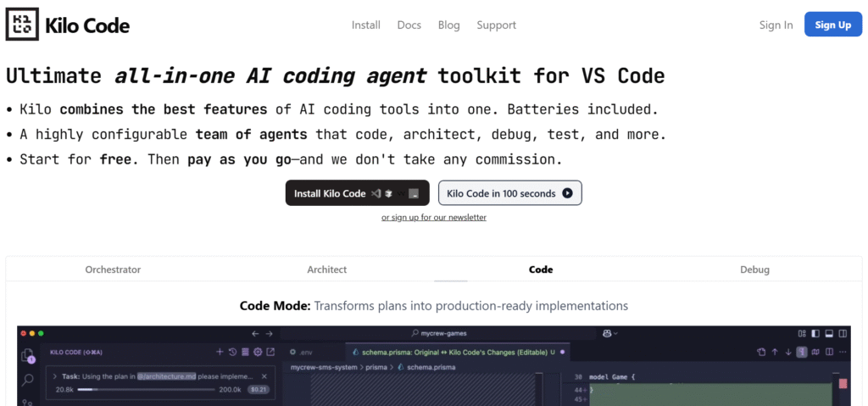Open the Blog nav link
Viewport: 868px width, 406px height.
pos(449,25)
